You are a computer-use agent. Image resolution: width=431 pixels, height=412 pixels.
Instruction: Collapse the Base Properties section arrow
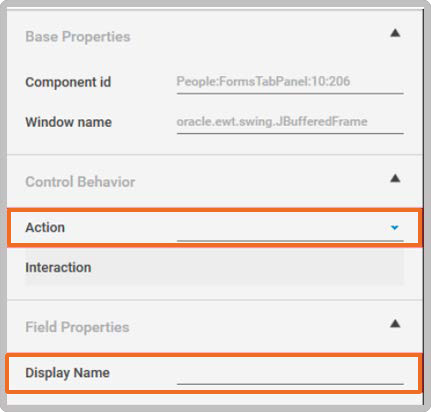point(395,33)
